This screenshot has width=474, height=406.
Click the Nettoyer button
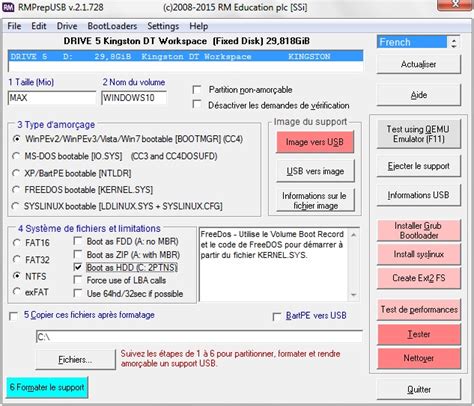click(419, 358)
